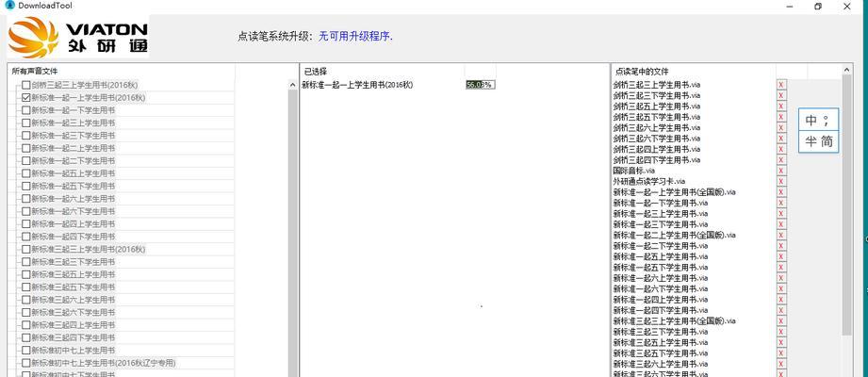The height and width of the screenshot is (377, 868).
Task: Highlight tree label 新标准三起四上学生用书
Action: coord(74,325)
